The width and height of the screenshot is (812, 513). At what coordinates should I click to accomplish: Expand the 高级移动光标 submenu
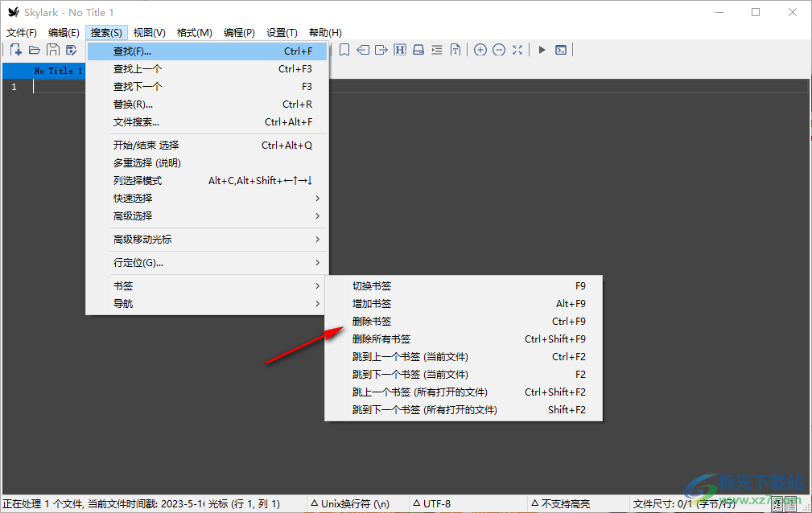[x=207, y=239]
